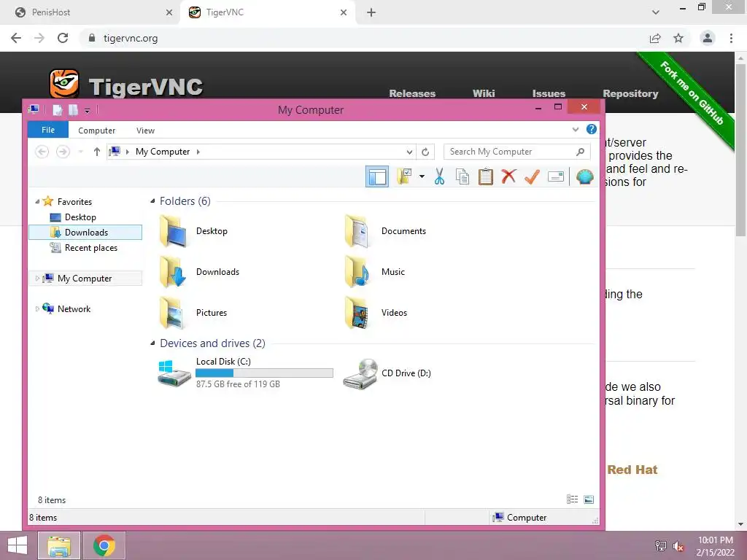
Task: Open dropdown arrow next to folder options icon
Action: click(422, 176)
